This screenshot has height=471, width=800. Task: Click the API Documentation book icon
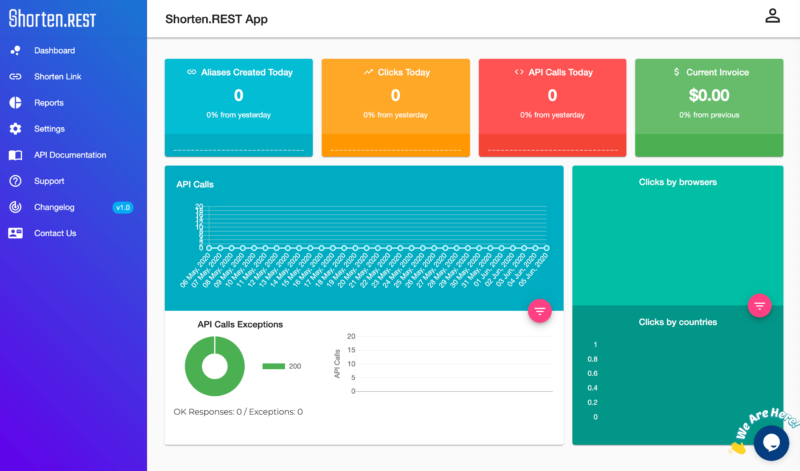click(x=15, y=155)
